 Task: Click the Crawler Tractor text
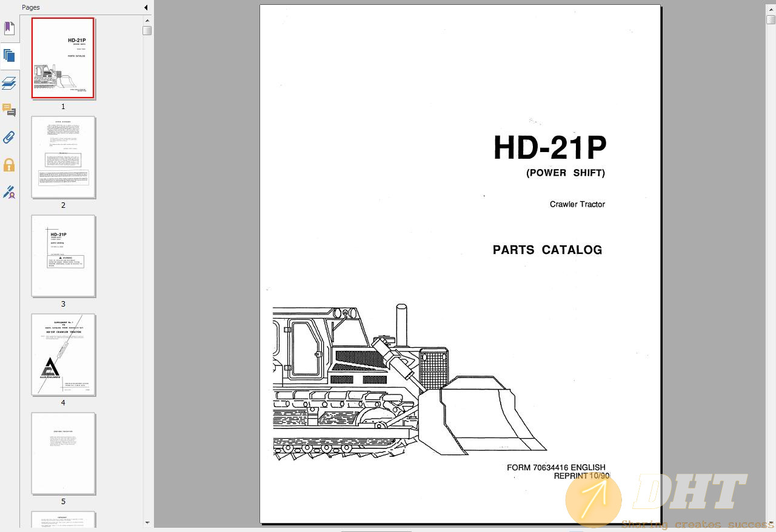click(577, 204)
